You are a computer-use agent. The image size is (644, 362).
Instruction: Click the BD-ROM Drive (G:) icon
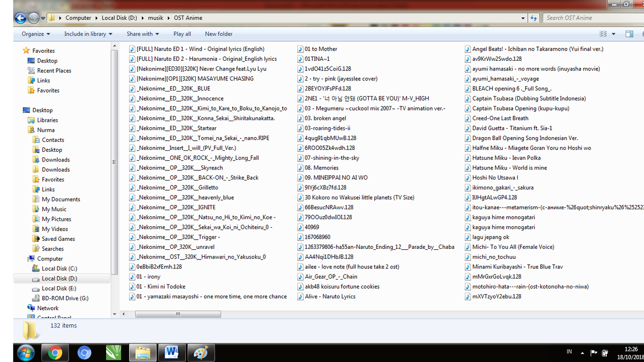pyautogui.click(x=36, y=298)
